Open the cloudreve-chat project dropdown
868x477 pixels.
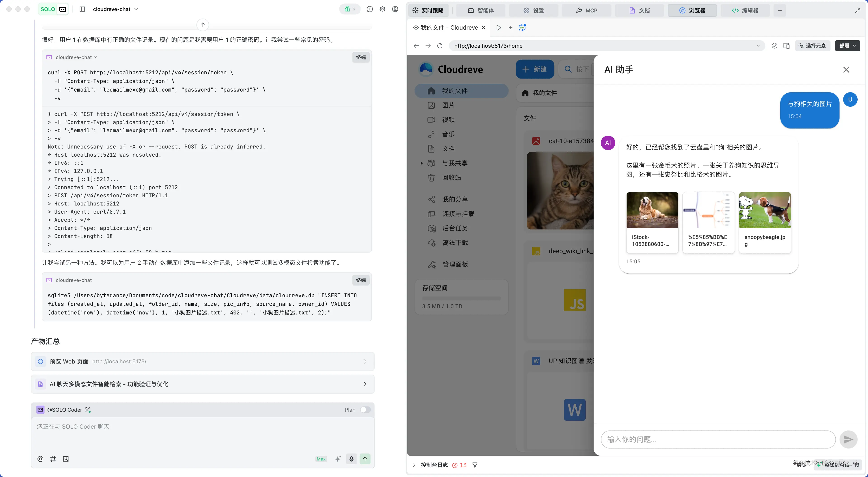[x=115, y=9]
